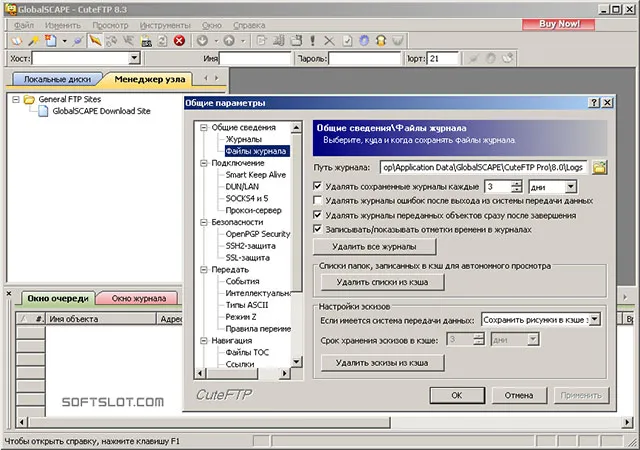Browse for log path folder icon
The width and height of the screenshot is (640, 450).
(599, 167)
